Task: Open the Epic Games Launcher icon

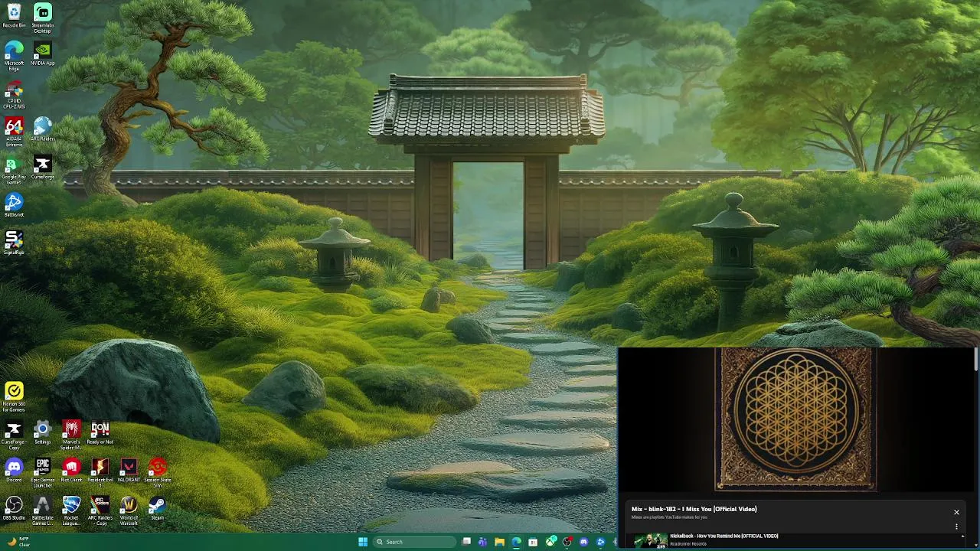Action: point(42,472)
